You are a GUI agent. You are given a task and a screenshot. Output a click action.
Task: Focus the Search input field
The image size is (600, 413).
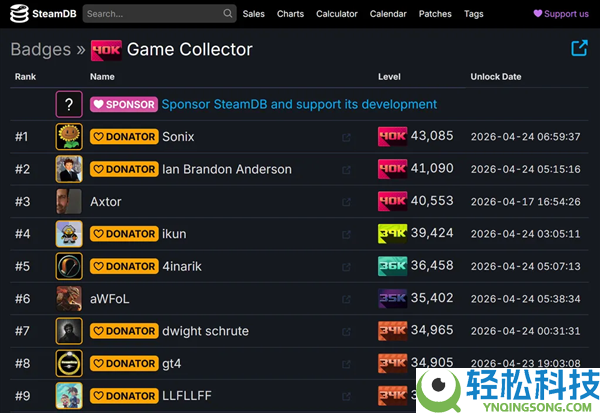(x=159, y=14)
